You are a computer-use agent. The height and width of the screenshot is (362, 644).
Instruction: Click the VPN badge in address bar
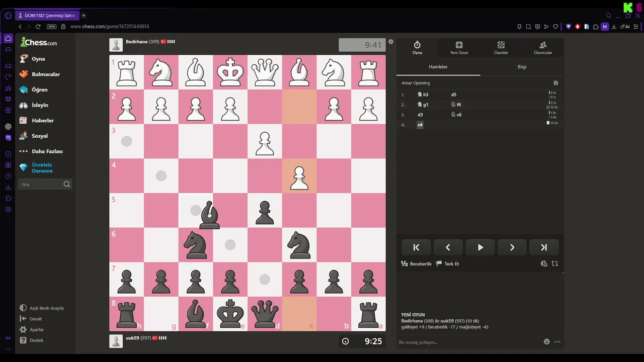pos(51,27)
